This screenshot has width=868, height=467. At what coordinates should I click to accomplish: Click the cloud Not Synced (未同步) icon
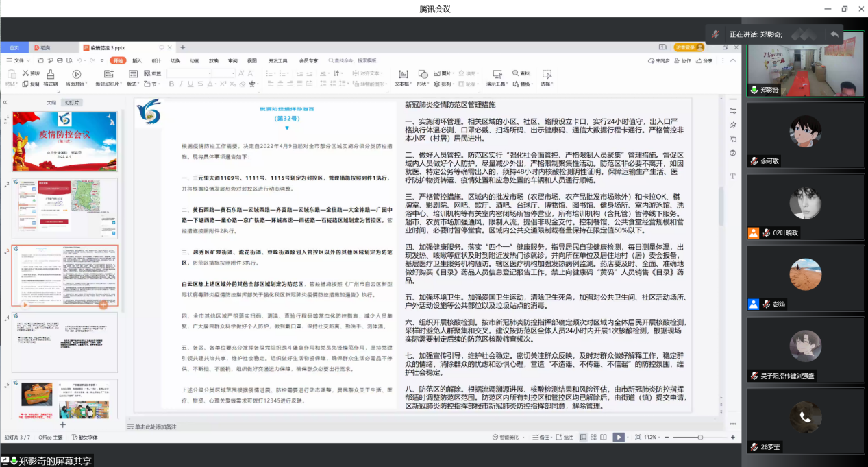(x=652, y=60)
